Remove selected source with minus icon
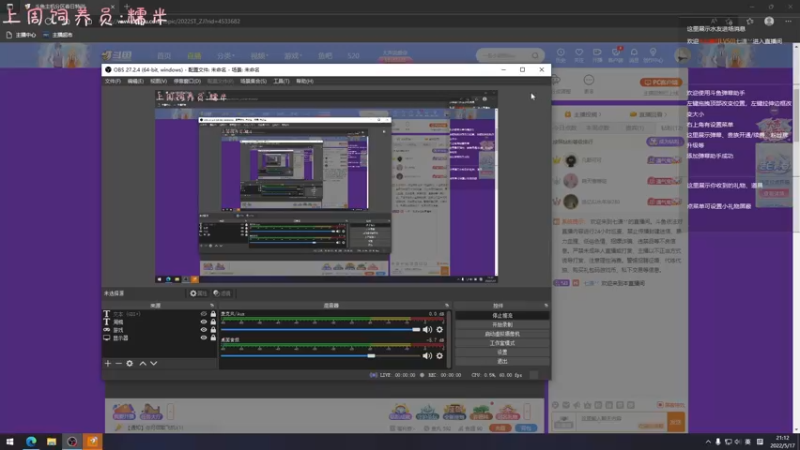Screen dimensions: 800x450 (x=118, y=363)
